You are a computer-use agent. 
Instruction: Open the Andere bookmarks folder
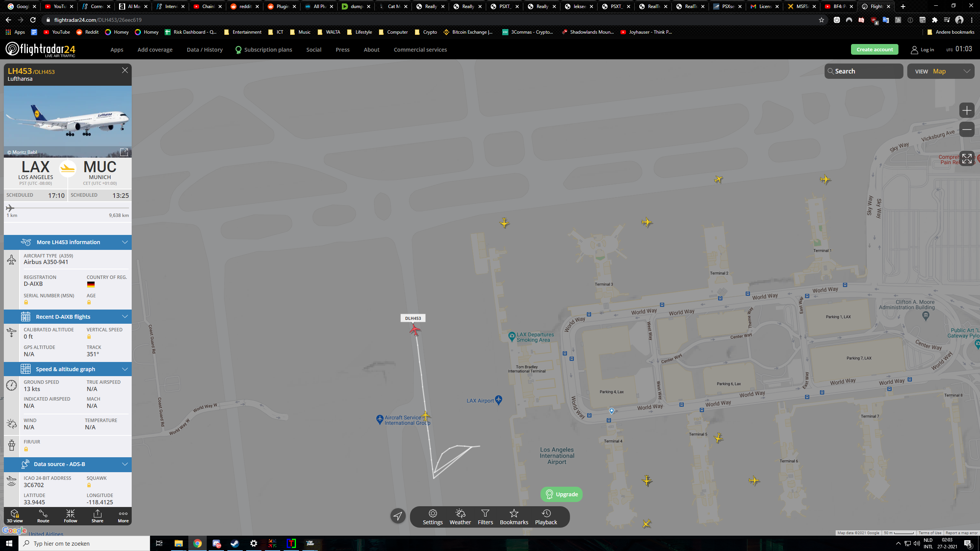tap(951, 32)
